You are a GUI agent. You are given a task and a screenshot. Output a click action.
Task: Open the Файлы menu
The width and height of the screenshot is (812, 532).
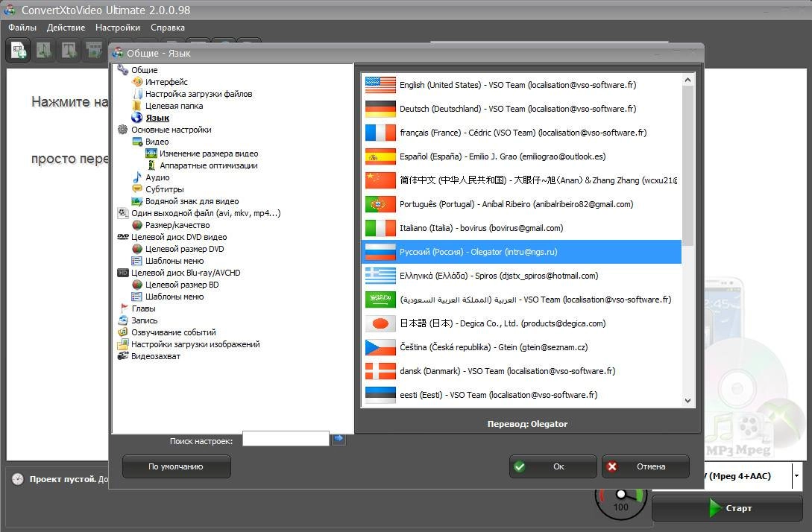[22, 28]
